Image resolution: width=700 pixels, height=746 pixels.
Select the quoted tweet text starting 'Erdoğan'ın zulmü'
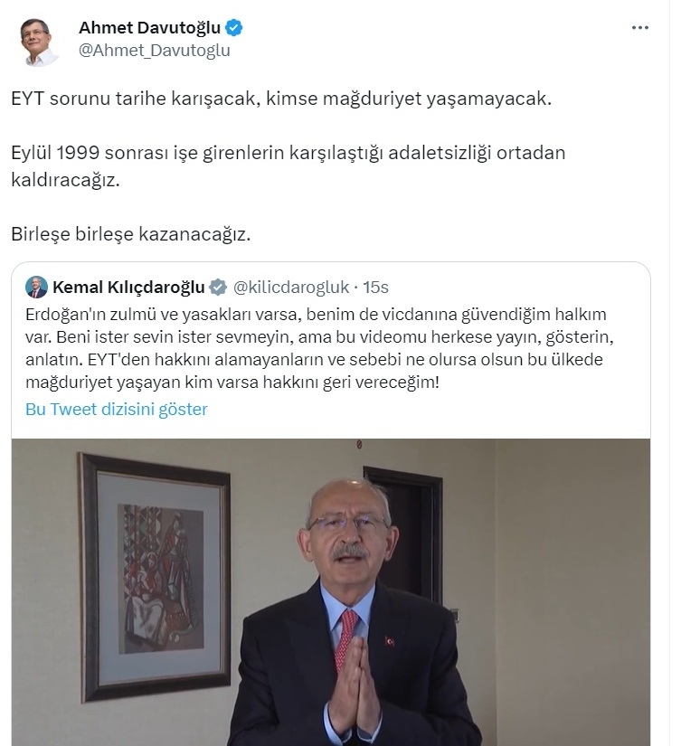pyautogui.click(x=319, y=348)
